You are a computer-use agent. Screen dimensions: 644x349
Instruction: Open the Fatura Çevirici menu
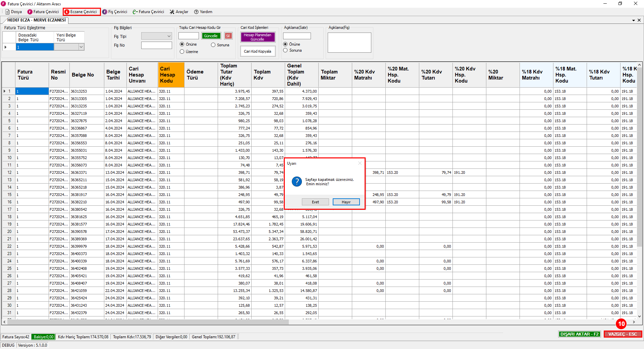pos(43,12)
